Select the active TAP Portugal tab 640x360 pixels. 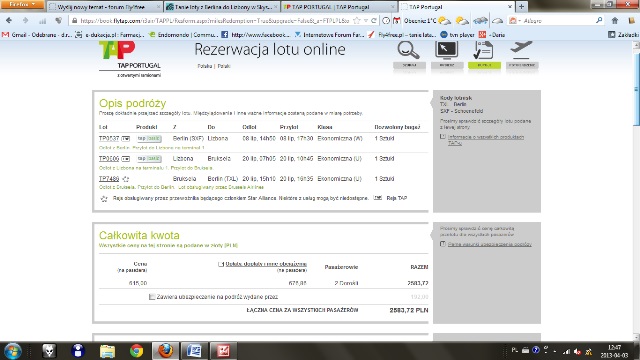click(x=456, y=7)
